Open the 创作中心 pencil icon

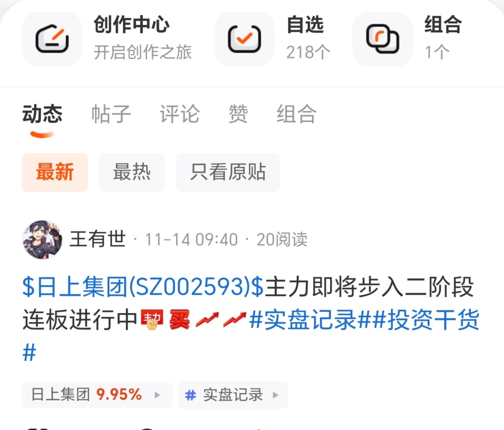coord(52,39)
